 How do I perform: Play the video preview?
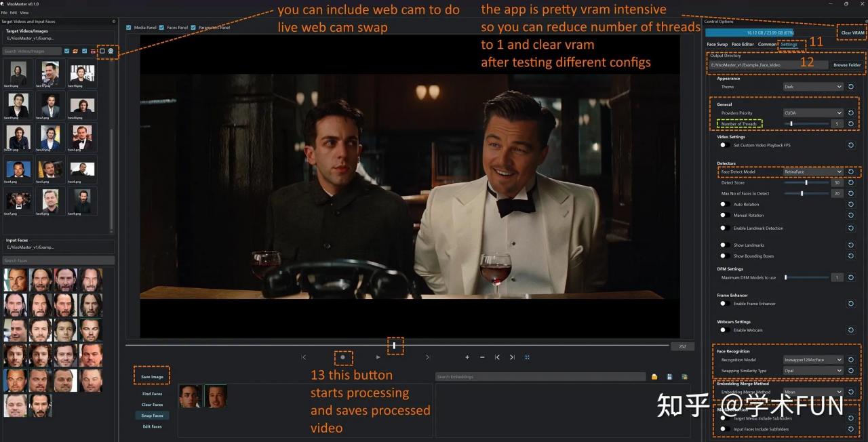pos(378,357)
